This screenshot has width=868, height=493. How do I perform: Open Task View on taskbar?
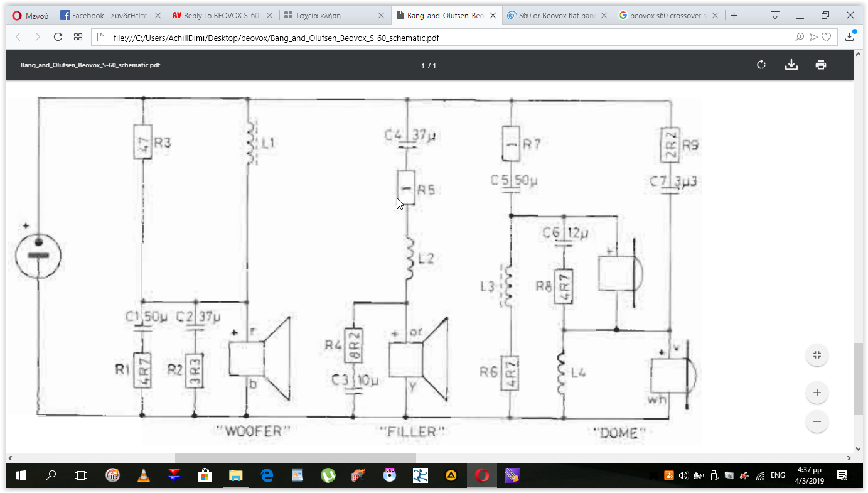[x=81, y=475]
